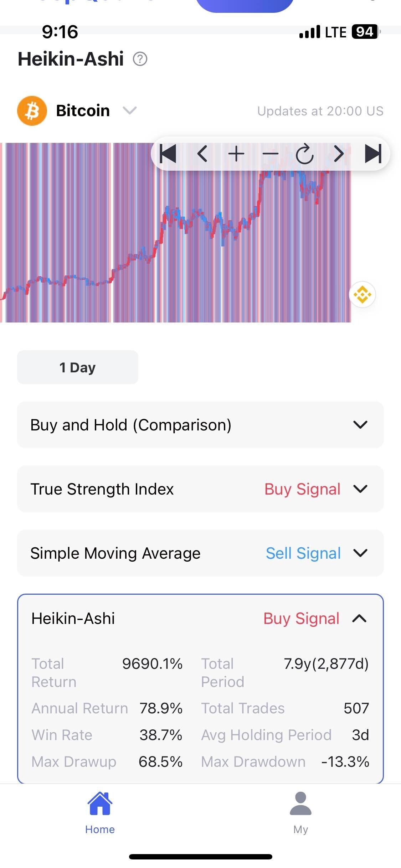Open Heikin-Ashi help question mark icon

140,59
